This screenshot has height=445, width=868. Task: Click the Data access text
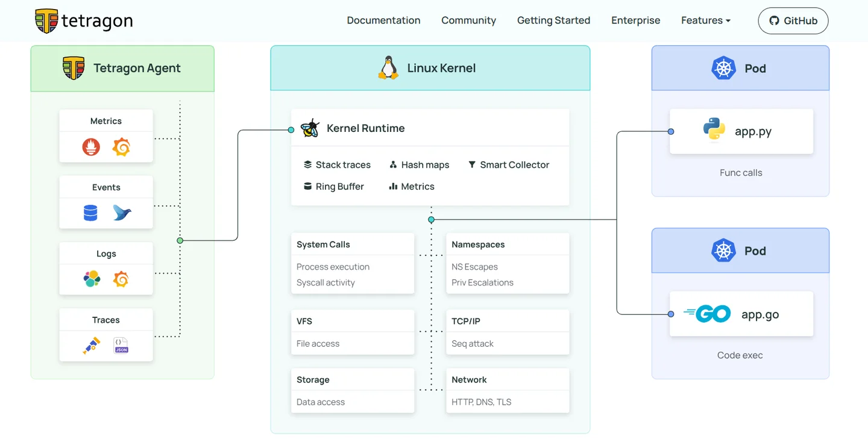pos(321,402)
